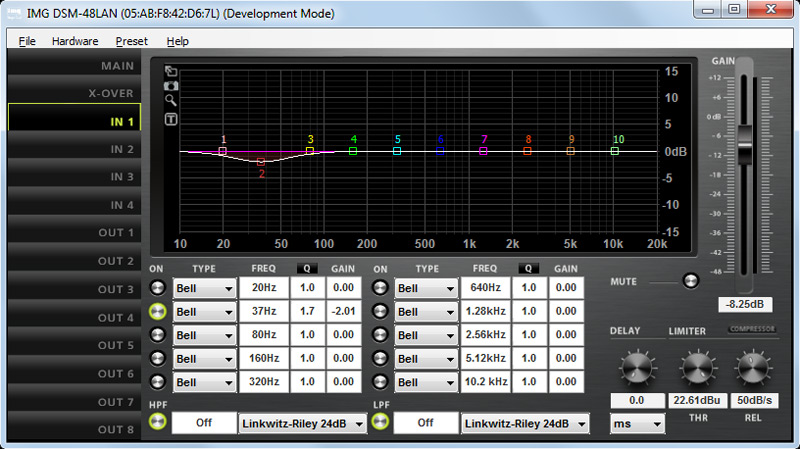Click the topmost resize icon on graph
This screenshot has height=449, width=800.
coord(171,71)
